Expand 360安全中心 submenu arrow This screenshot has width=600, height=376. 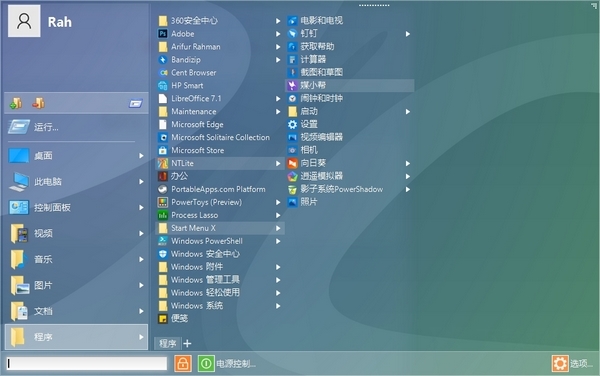pyautogui.click(x=278, y=21)
